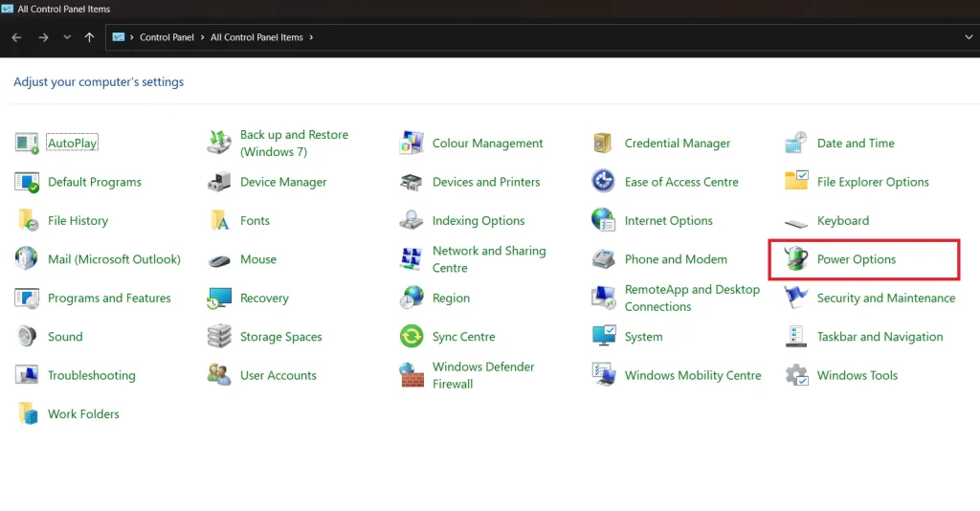Open the Region globe icon
Screen dimensions: 980x511
pyautogui.click(x=412, y=298)
